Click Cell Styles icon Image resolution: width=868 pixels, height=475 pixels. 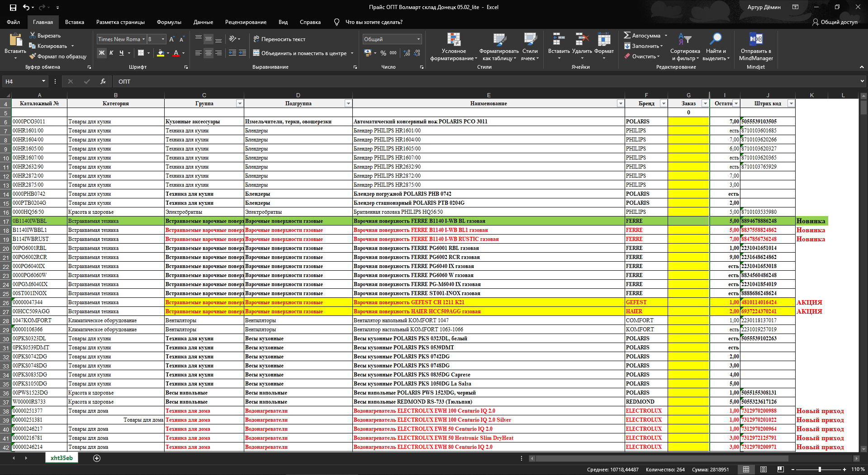pyautogui.click(x=530, y=39)
